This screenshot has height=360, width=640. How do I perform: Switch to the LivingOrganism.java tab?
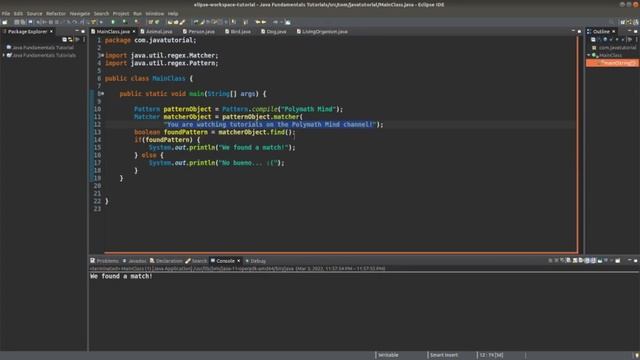[325, 31]
